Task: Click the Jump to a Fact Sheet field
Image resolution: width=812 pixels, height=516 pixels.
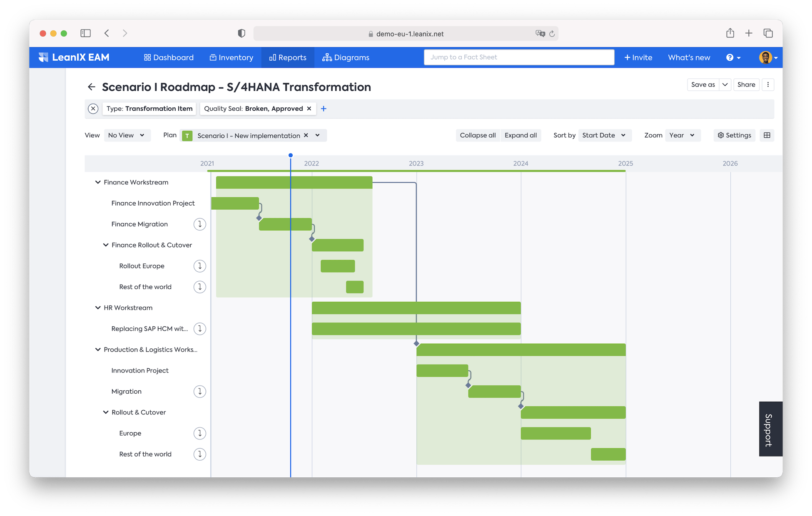Action: coord(519,57)
